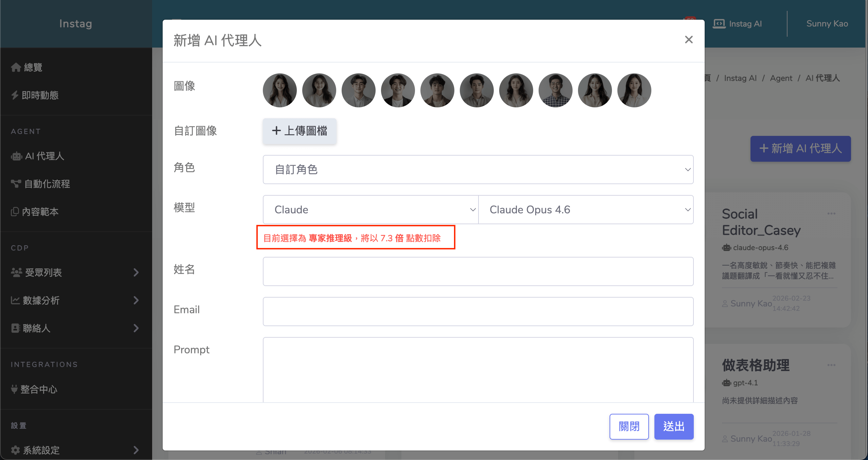
Task: Pick the last avatar in the row
Action: [634, 90]
